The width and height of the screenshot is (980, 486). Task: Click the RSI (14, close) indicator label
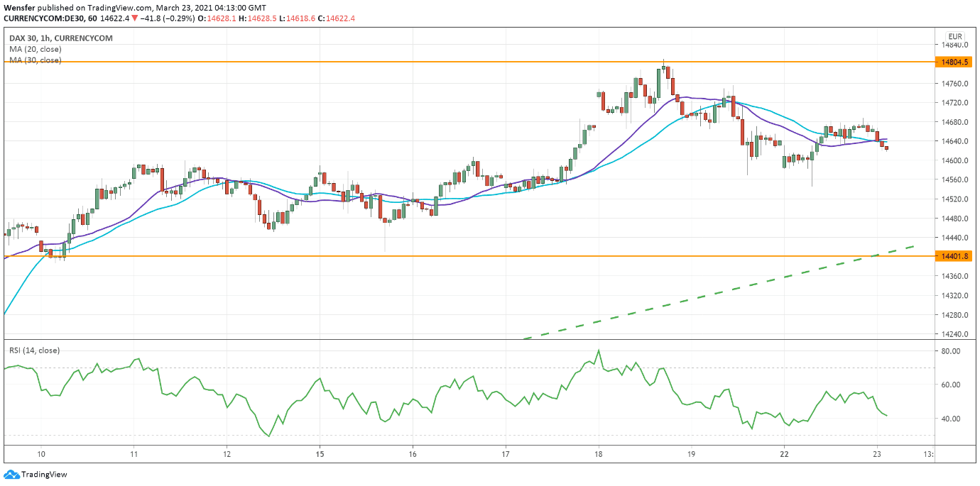pos(34,350)
